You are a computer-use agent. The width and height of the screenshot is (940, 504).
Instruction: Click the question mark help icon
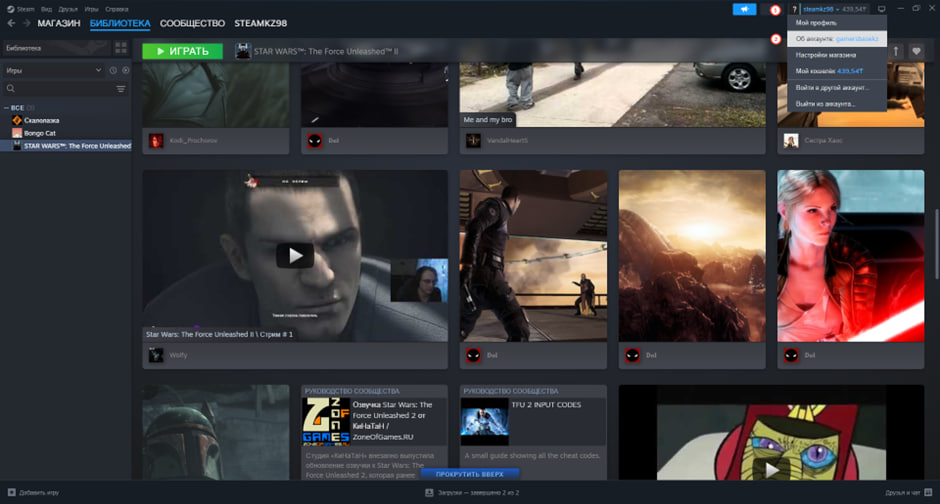[x=794, y=9]
